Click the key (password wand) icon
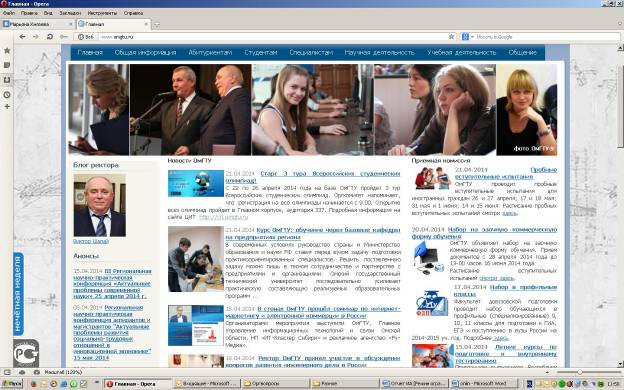This screenshot has width=624, height=390. pyautogui.click(x=64, y=37)
